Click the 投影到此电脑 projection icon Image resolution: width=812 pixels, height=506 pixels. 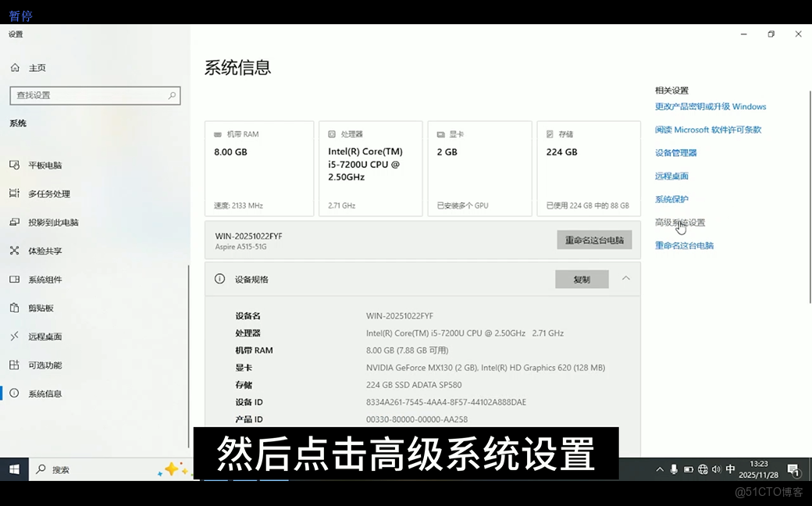tap(13, 222)
